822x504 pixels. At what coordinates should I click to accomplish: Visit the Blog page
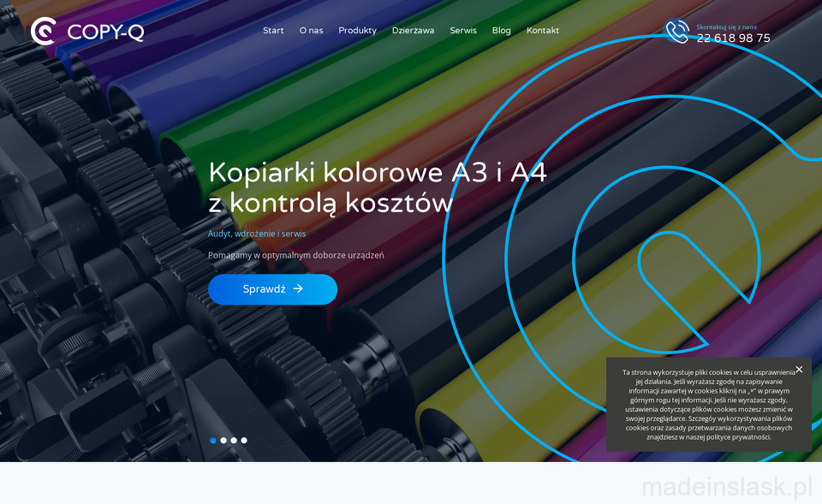point(501,31)
